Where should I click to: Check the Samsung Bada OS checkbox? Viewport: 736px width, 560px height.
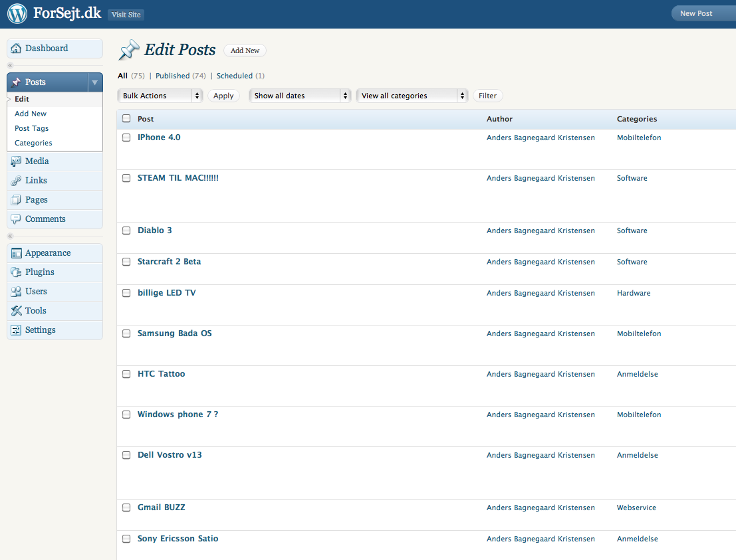126,333
